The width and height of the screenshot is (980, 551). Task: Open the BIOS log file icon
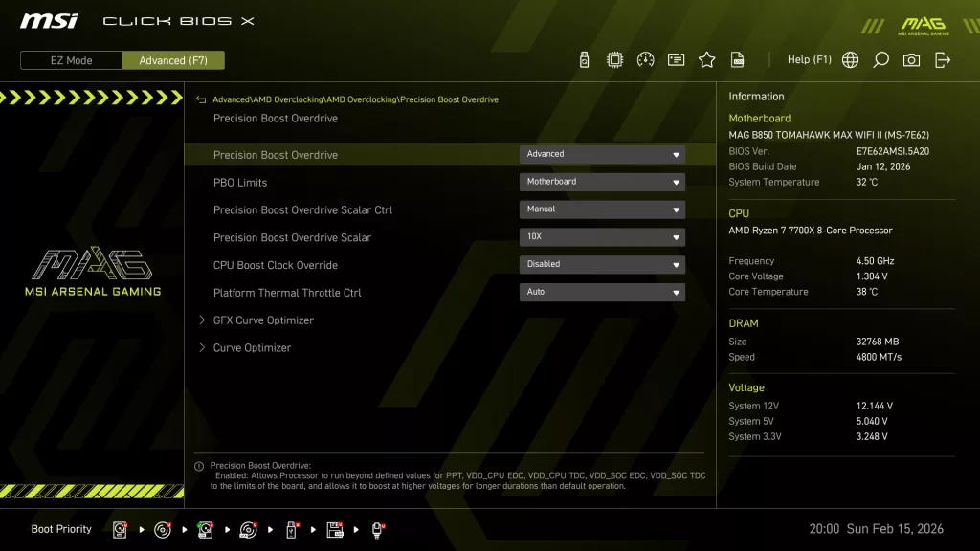737,58
